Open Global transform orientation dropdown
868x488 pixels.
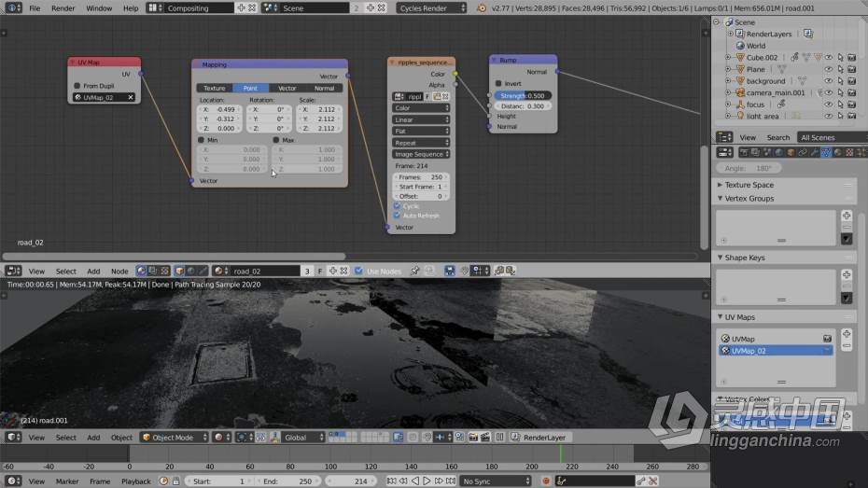pos(303,437)
